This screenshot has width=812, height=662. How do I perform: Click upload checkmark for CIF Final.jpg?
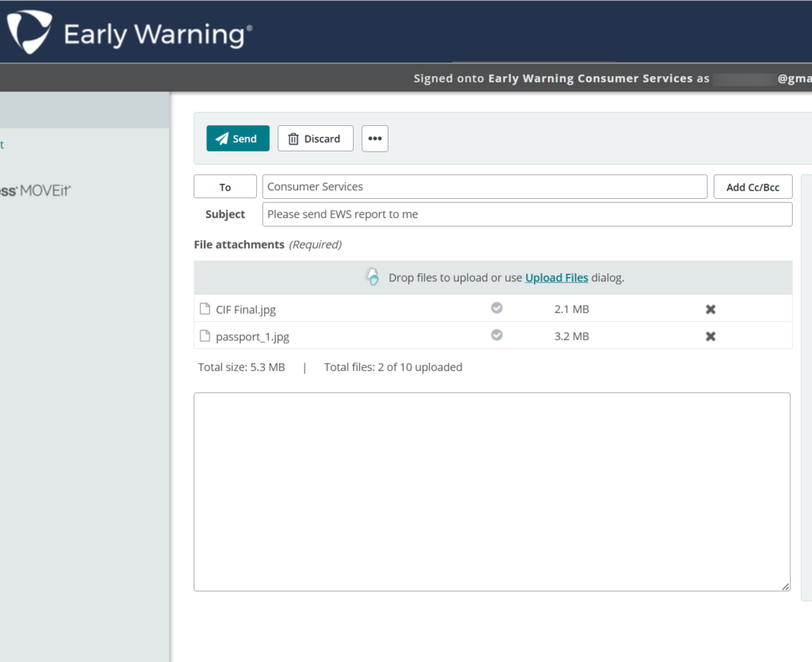point(496,308)
